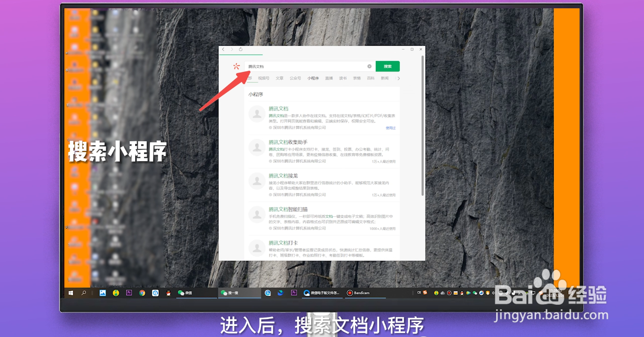Open the 腾讯文档 mini program result
This screenshot has height=337, width=644.
tap(279, 109)
